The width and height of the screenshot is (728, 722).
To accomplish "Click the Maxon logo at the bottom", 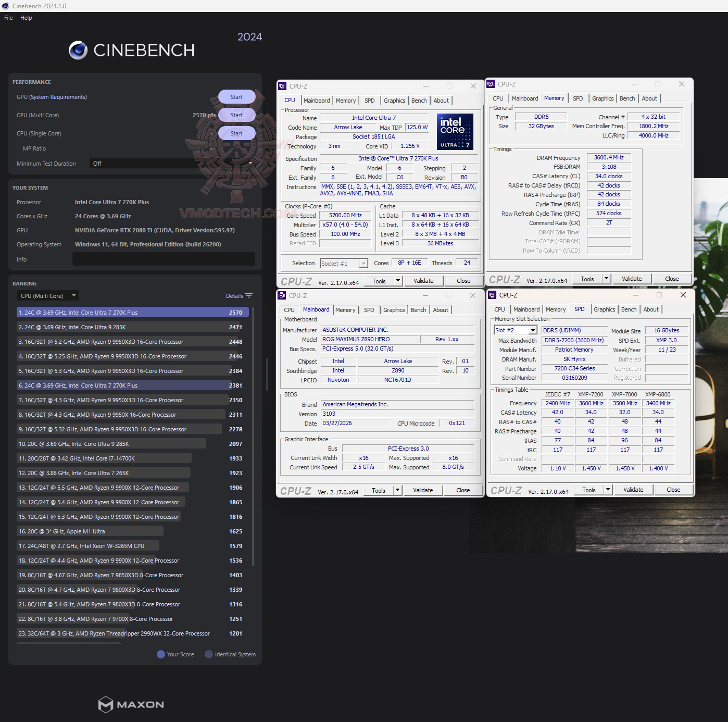I will pos(131,704).
